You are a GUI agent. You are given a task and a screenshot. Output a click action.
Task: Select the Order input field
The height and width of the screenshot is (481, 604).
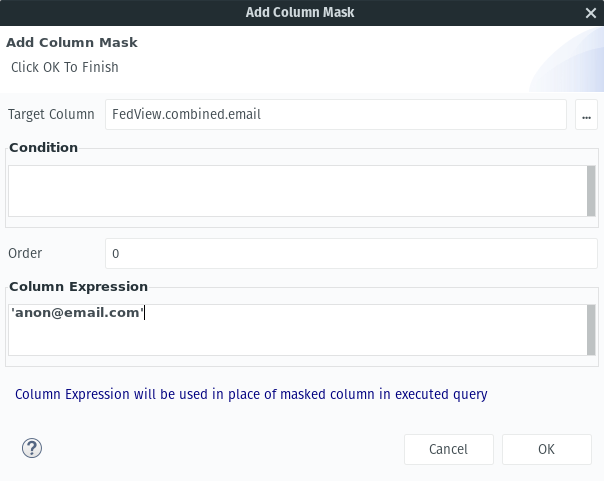pyautogui.click(x=351, y=253)
